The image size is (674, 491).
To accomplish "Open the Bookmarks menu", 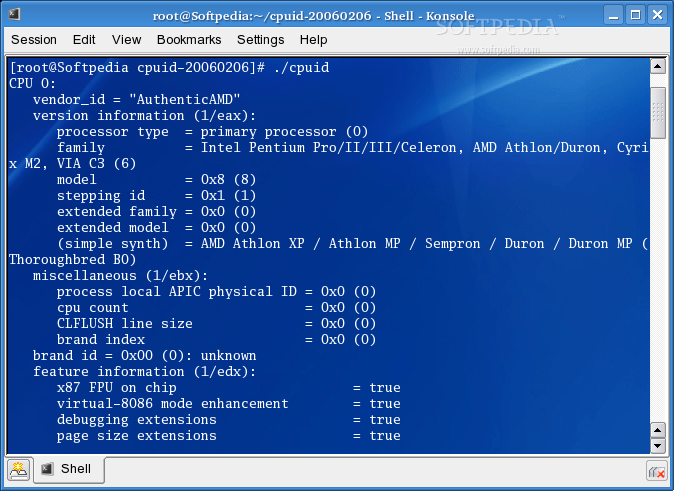I will (189, 40).
